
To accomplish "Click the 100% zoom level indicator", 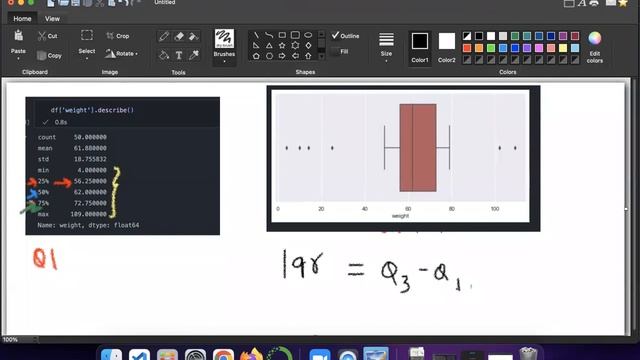I will tap(10, 340).
